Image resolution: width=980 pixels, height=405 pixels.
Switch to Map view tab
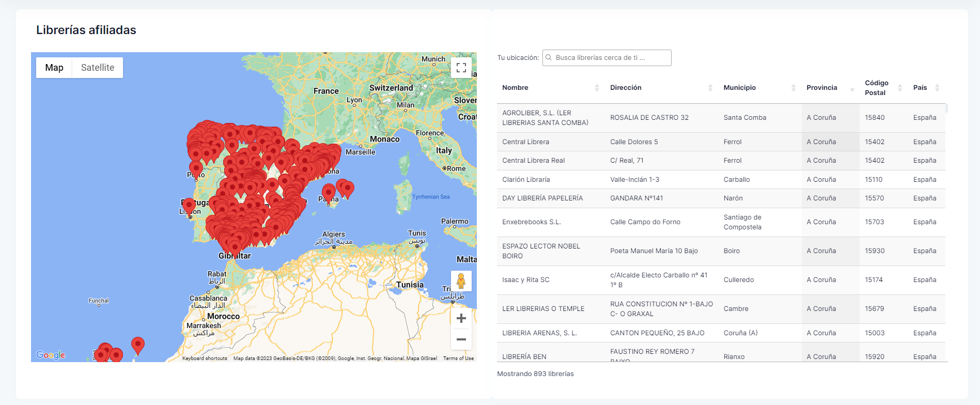(x=54, y=68)
